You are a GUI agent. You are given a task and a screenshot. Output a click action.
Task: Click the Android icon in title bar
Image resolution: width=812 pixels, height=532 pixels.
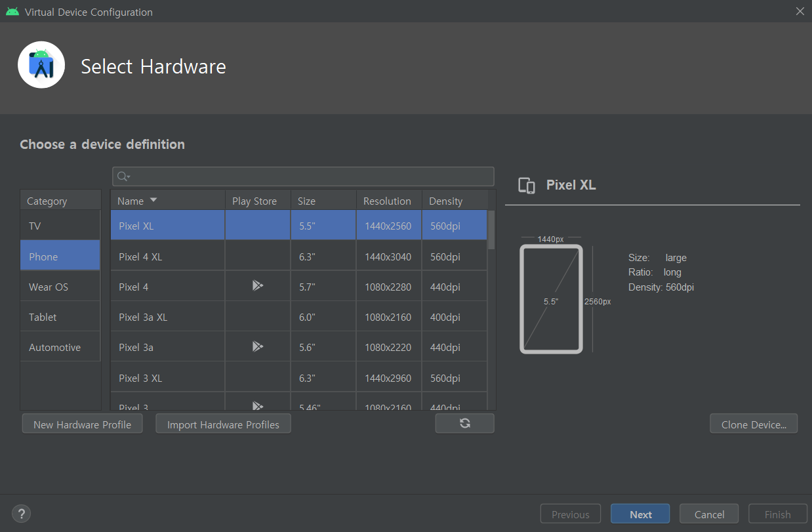click(x=12, y=11)
